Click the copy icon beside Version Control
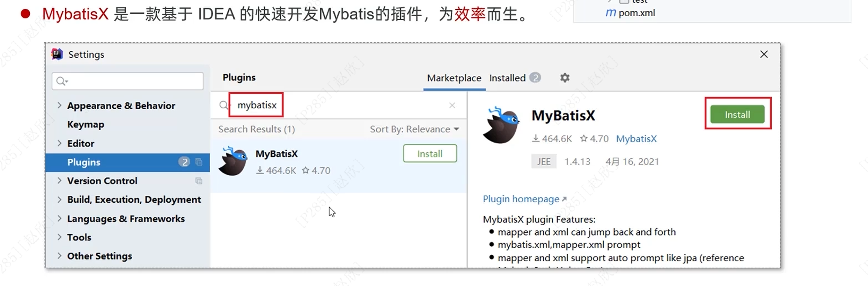The image size is (868, 286). pyautogui.click(x=199, y=181)
